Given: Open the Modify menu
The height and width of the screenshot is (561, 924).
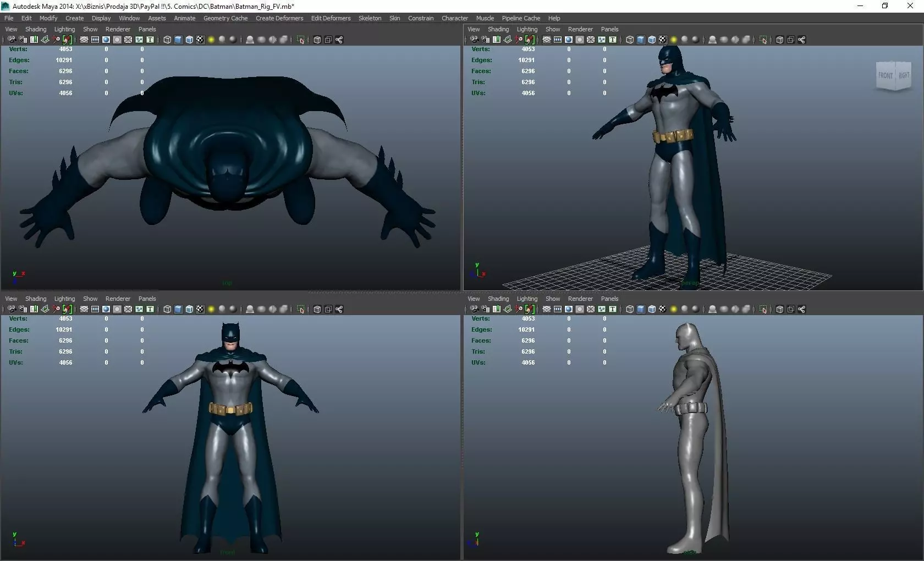Looking at the screenshot, I should tap(48, 18).
